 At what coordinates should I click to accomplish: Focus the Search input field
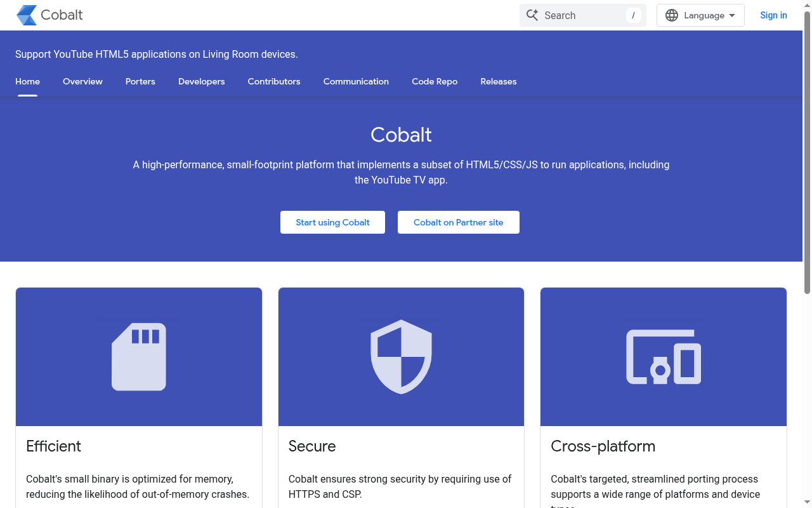583,15
